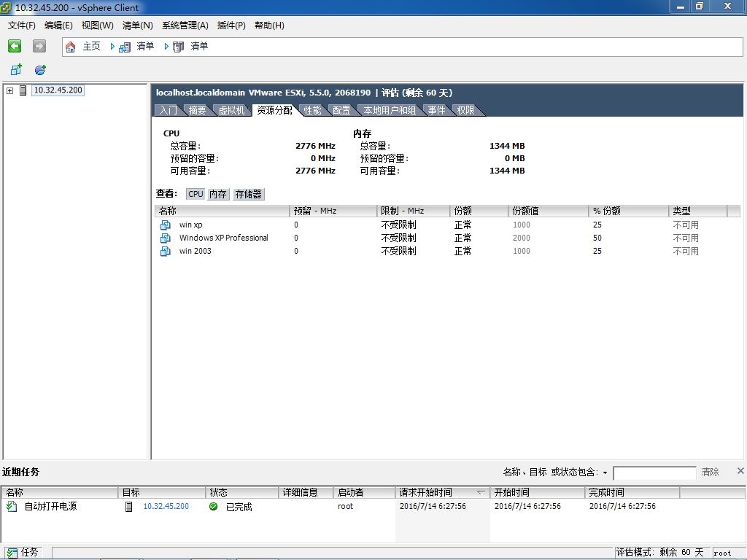This screenshot has height=560, width=747.
Task: Select the CPU view button
Action: (196, 194)
